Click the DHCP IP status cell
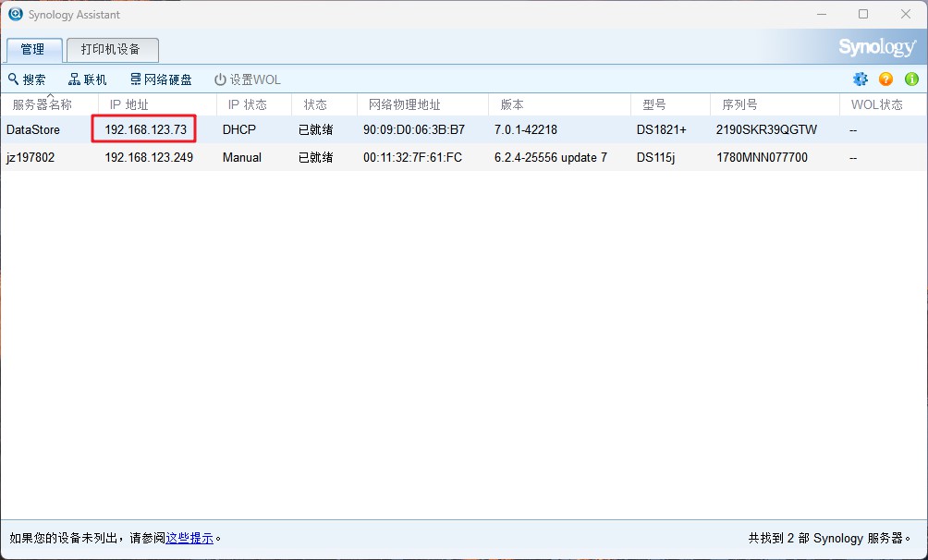This screenshot has width=928, height=560. pos(239,129)
